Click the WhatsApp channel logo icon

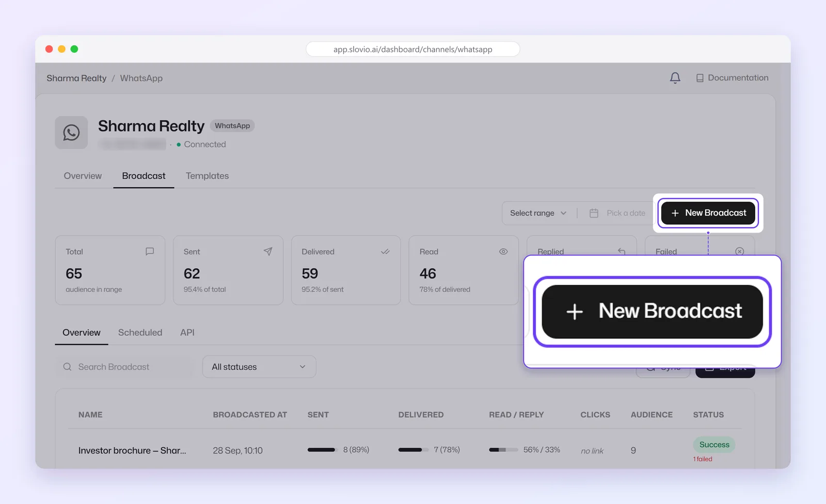[71, 133]
